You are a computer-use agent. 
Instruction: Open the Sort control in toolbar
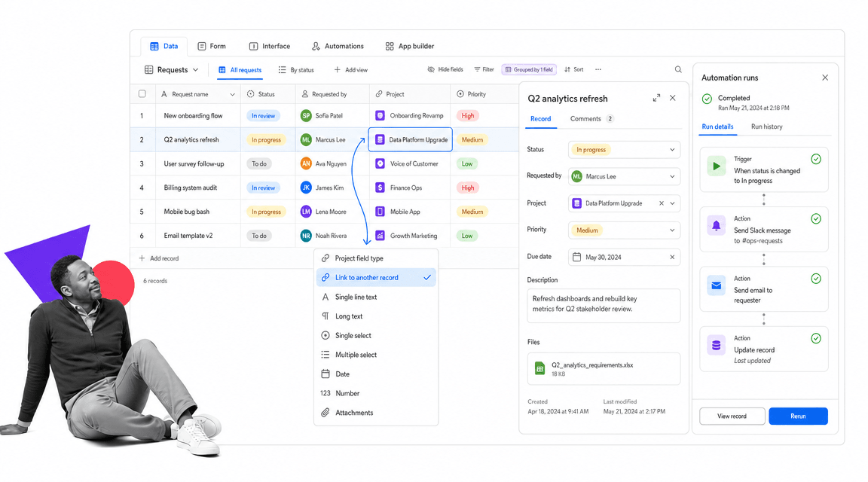574,70
